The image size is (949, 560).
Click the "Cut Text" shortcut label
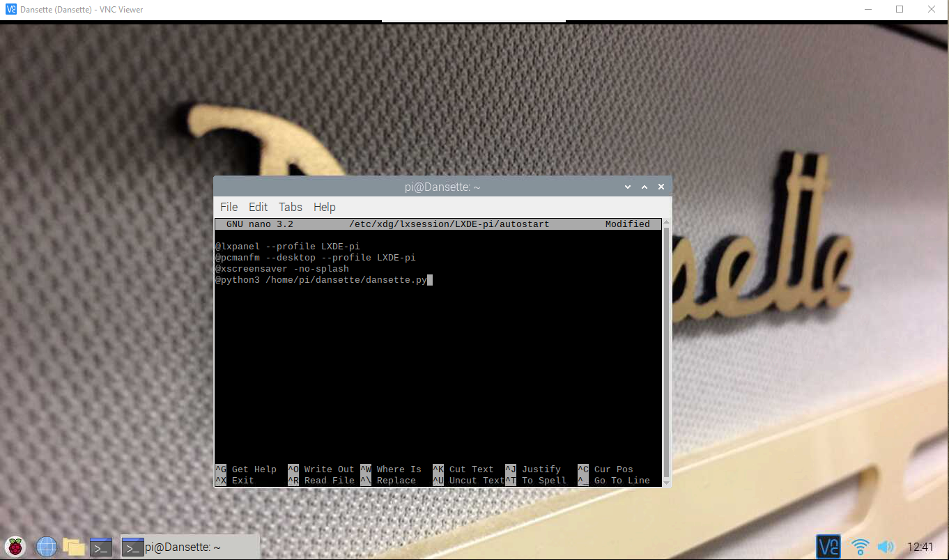pos(472,469)
